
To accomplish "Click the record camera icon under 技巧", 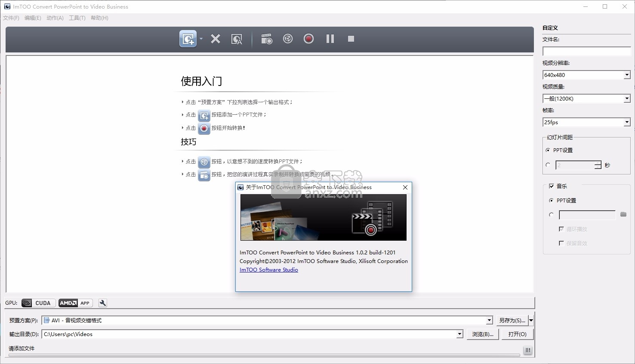I will coord(204,175).
